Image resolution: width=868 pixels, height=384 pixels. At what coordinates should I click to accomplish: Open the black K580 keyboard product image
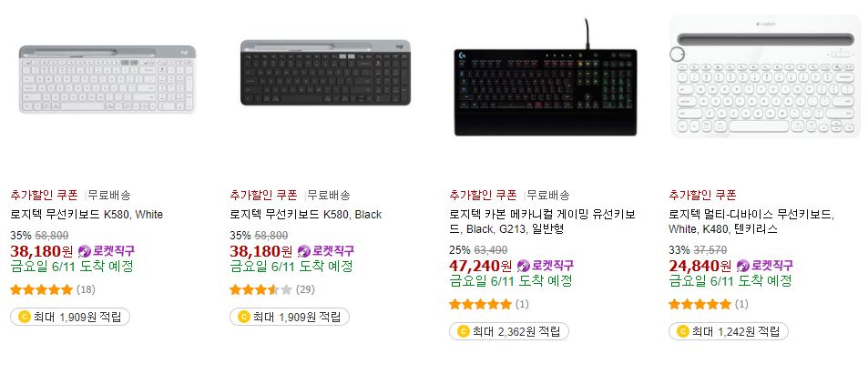(325, 73)
